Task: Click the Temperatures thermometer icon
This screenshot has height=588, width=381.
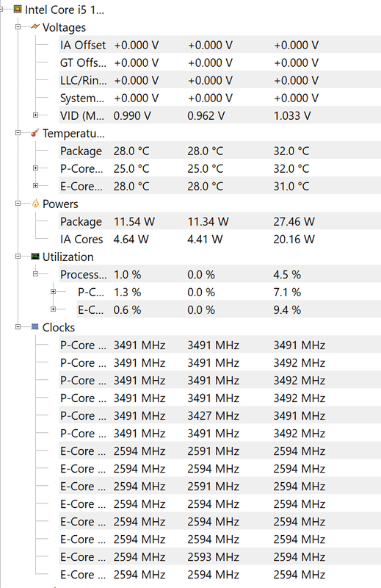Action: (35, 133)
